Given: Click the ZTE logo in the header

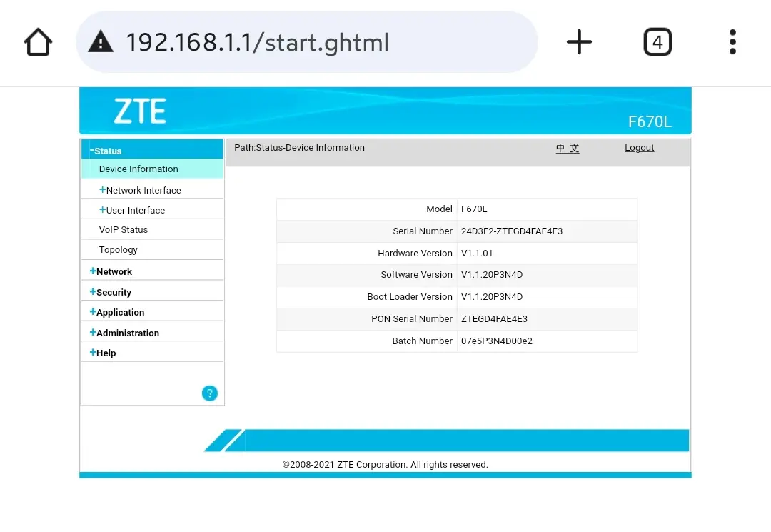Looking at the screenshot, I should (140, 111).
